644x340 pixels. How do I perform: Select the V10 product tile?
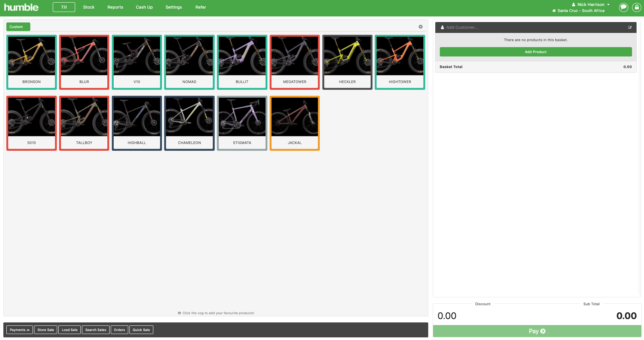pos(137,62)
